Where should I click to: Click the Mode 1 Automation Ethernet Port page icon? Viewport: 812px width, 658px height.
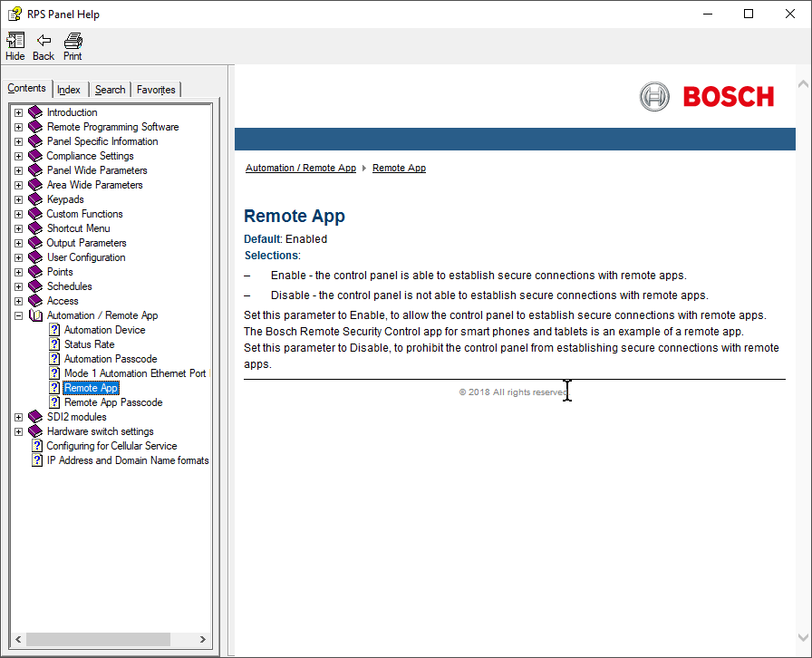pyautogui.click(x=54, y=373)
